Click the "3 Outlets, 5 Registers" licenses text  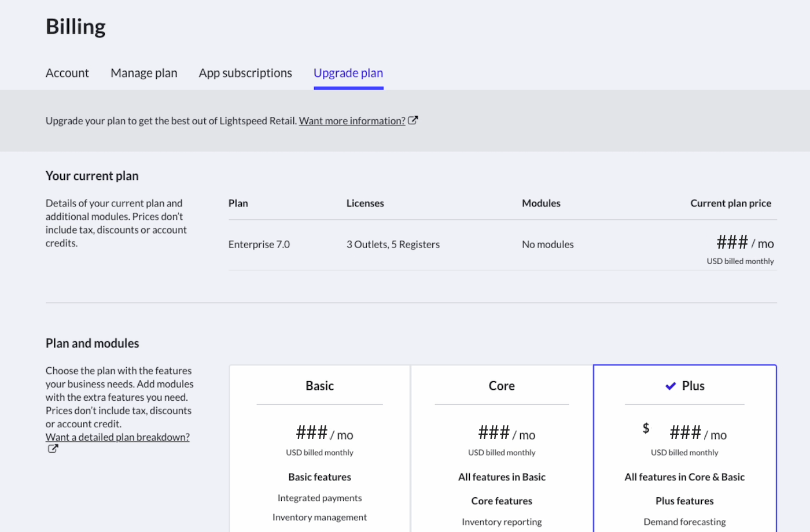point(393,244)
